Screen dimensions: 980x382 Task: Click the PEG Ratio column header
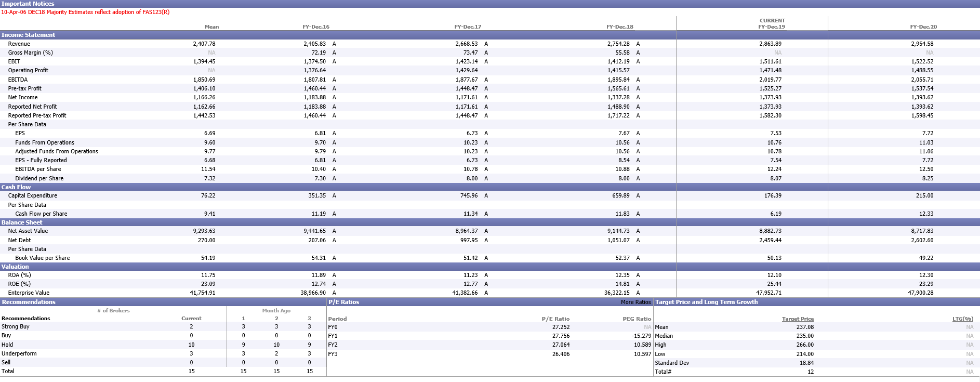[x=637, y=319]
